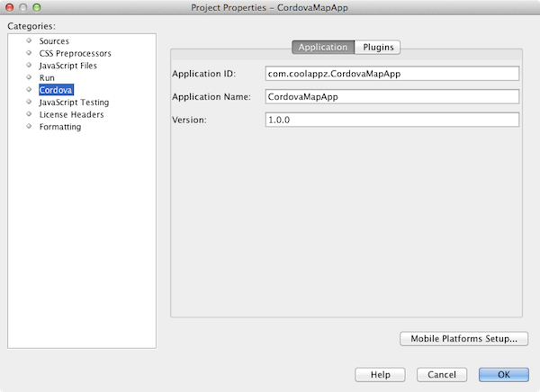The image size is (540, 392).
Task: Click the Application ID text field
Action: (391, 74)
